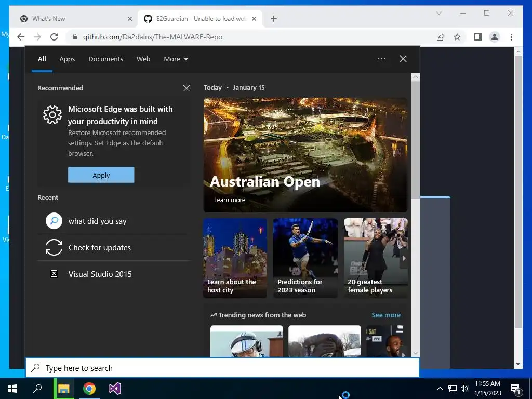This screenshot has height=399, width=532.
Task: Click Learn more on Australian Open
Action: (230, 200)
